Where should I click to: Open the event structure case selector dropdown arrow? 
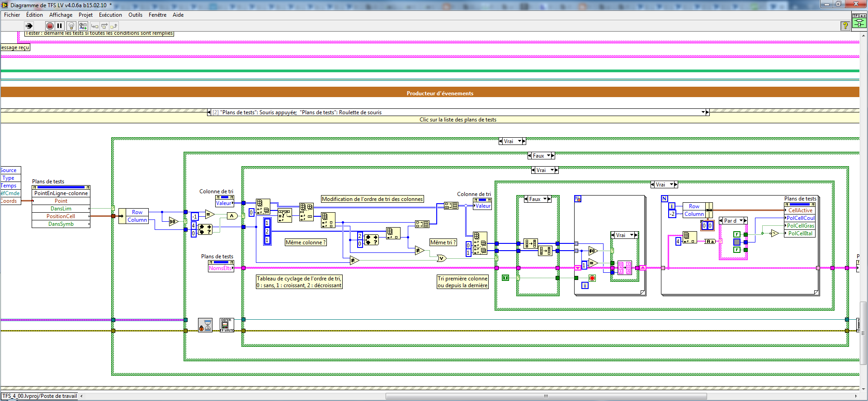[703, 112]
